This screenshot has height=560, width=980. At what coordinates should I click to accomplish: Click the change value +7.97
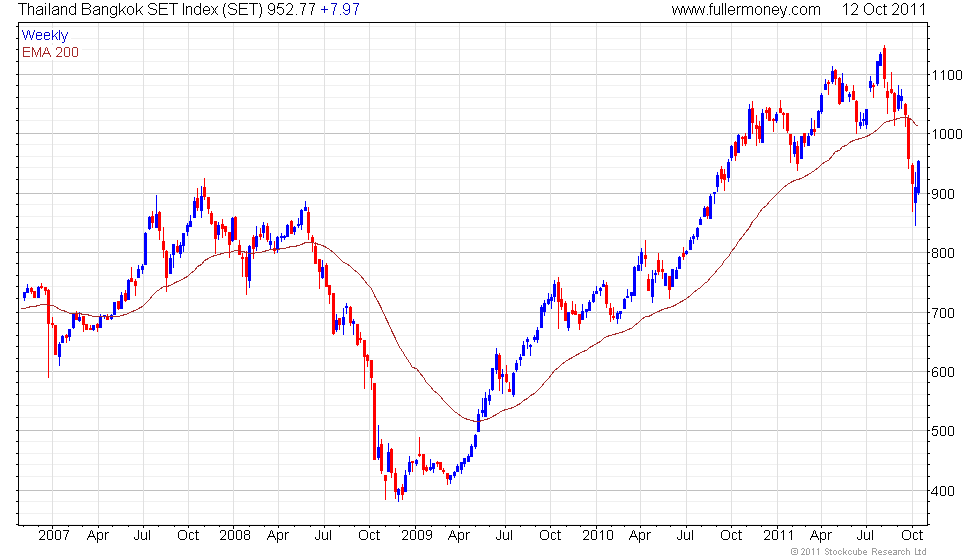point(340,10)
